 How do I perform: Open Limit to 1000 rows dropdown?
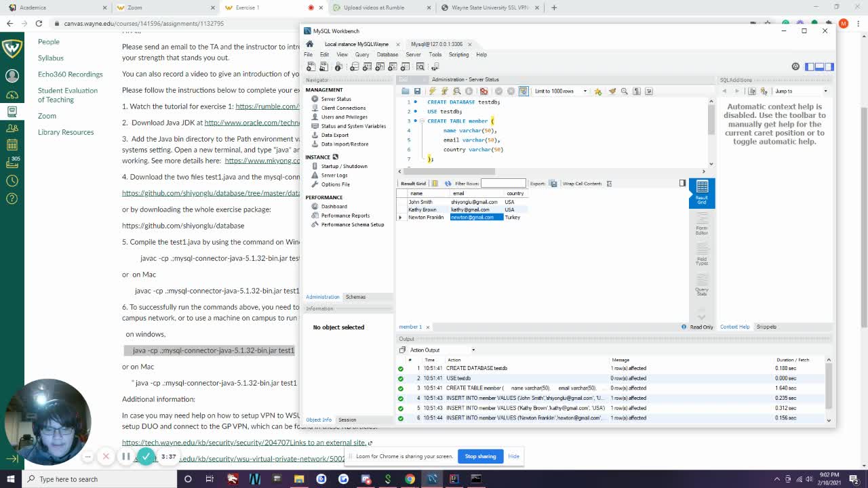pyautogui.click(x=560, y=91)
